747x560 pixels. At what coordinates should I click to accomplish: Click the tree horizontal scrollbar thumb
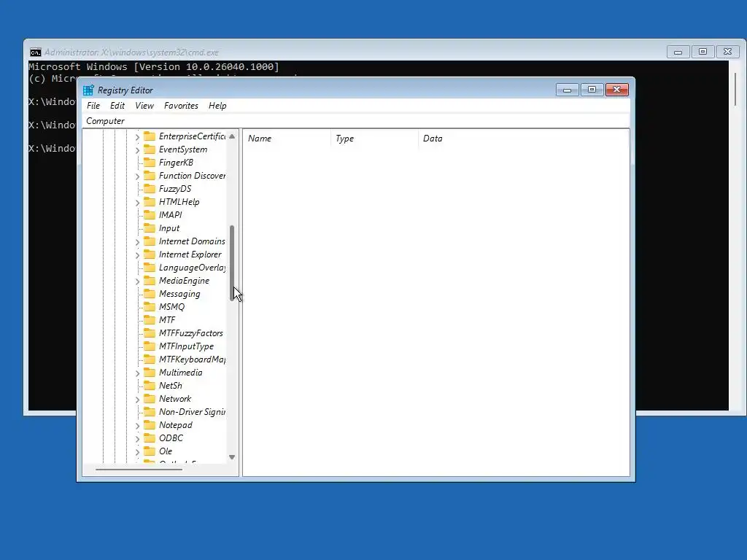pyautogui.click(x=139, y=470)
